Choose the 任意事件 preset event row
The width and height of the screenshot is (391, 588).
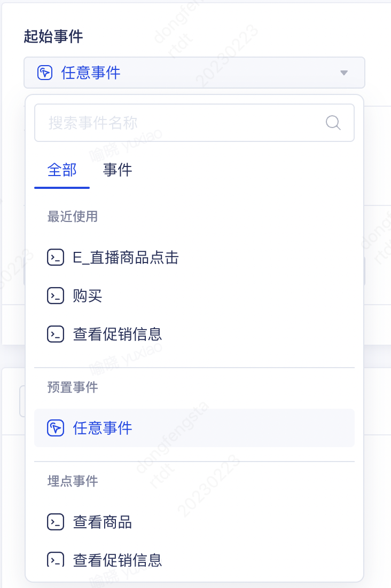click(x=103, y=428)
